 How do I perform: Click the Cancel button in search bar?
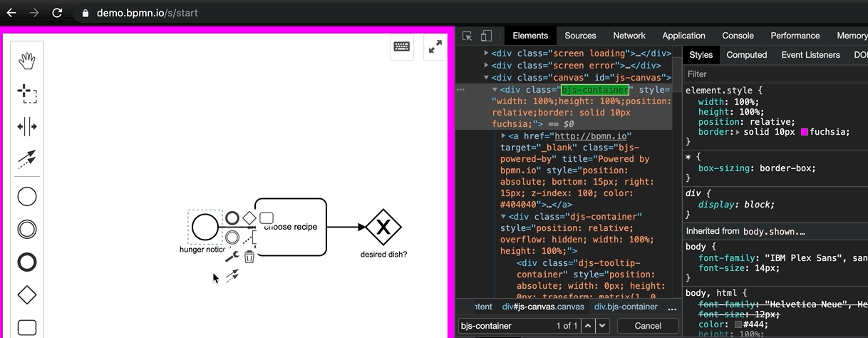tap(648, 326)
